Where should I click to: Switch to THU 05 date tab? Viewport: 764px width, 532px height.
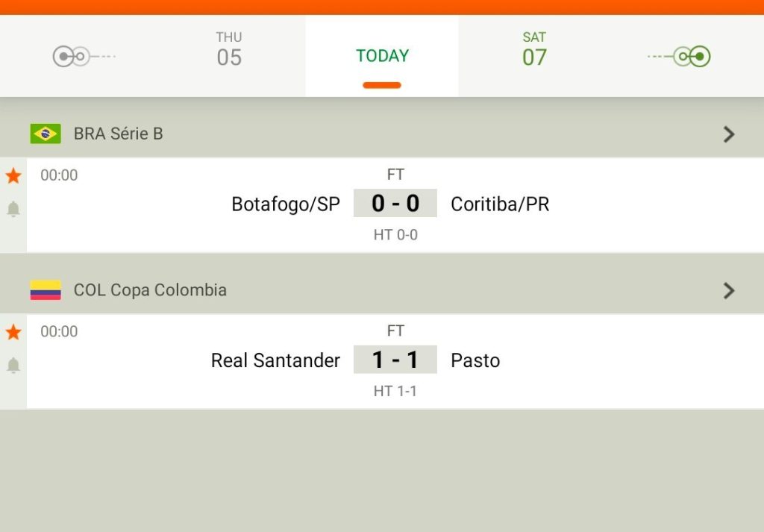229,50
